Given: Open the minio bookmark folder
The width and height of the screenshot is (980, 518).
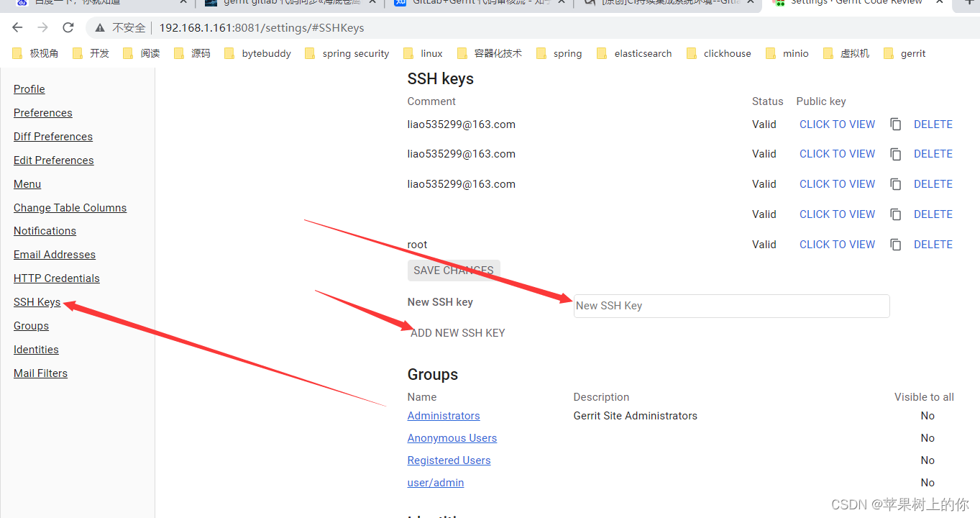Looking at the screenshot, I should [787, 53].
